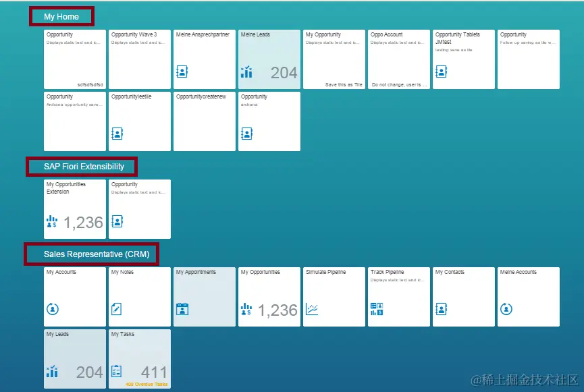The height and width of the screenshot is (392, 584).
Task: Click the sales icon on My Opportunities Extension tile
Action: [x=52, y=221]
